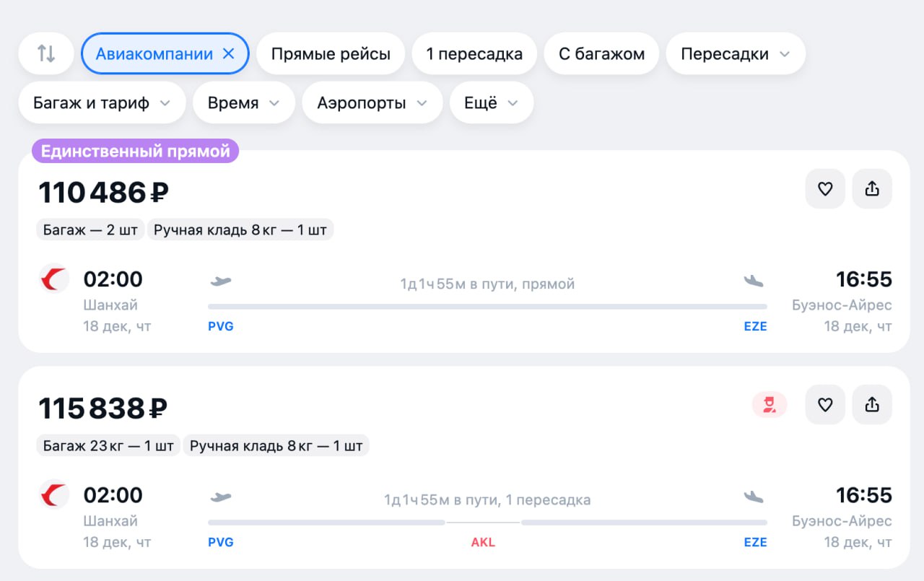Screen dimensions: 924x581
Task: Remove the Авиакомпании filter with the ×
Action: [x=229, y=53]
